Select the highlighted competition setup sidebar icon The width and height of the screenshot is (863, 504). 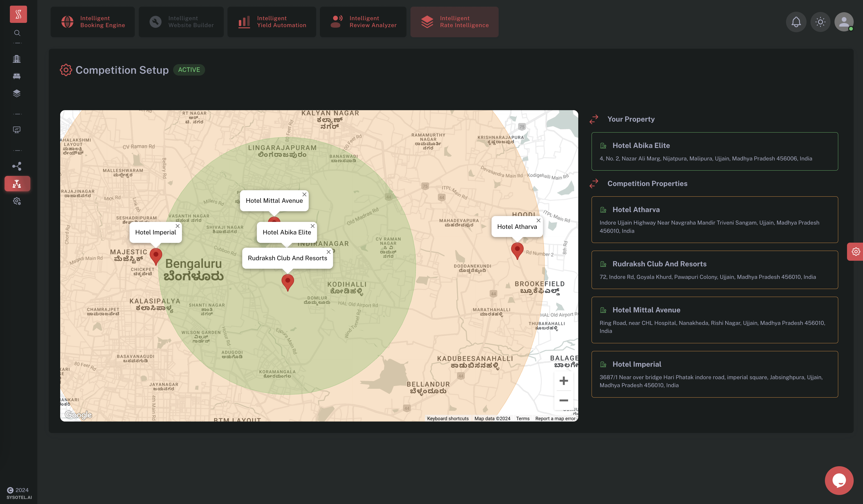(x=17, y=184)
